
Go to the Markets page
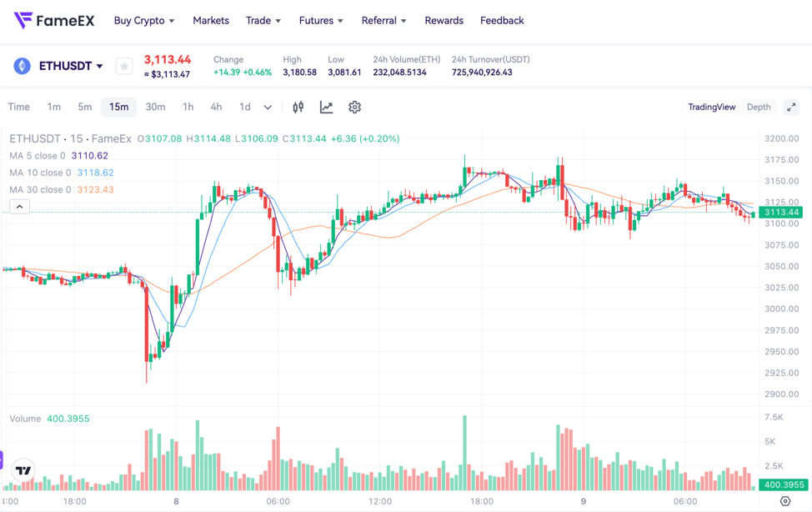(x=211, y=20)
